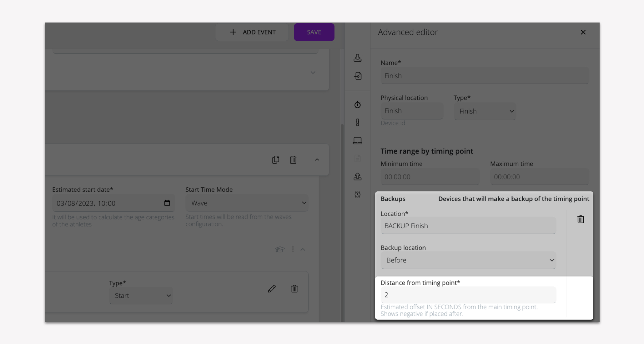Click the age categories helper text
This screenshot has width=644, height=344.
(x=113, y=220)
